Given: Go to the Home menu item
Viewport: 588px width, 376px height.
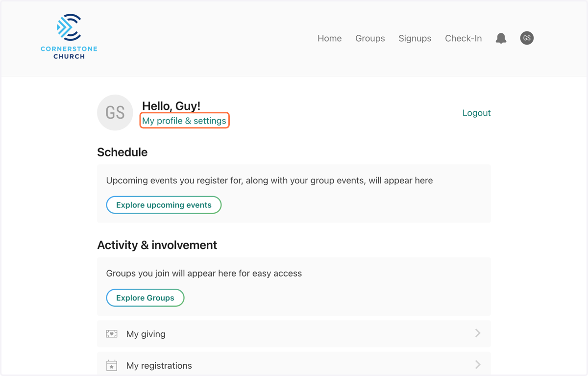Looking at the screenshot, I should click(329, 38).
